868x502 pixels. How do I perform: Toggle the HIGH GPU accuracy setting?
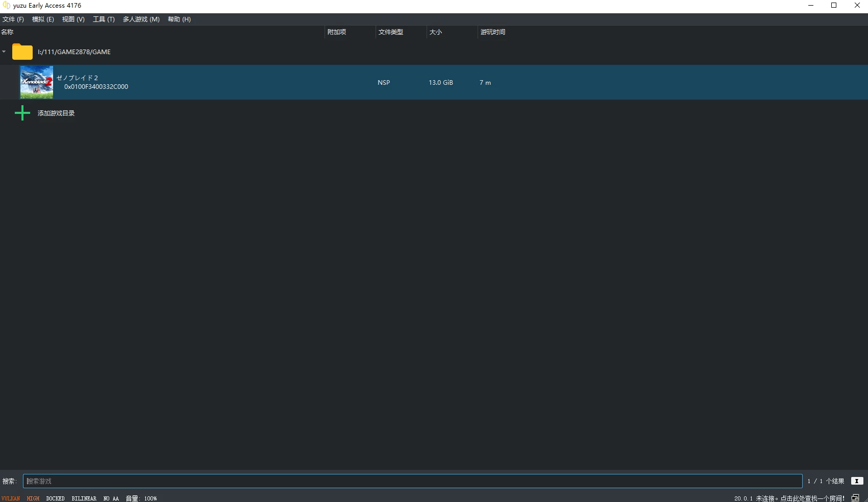pyautogui.click(x=33, y=498)
